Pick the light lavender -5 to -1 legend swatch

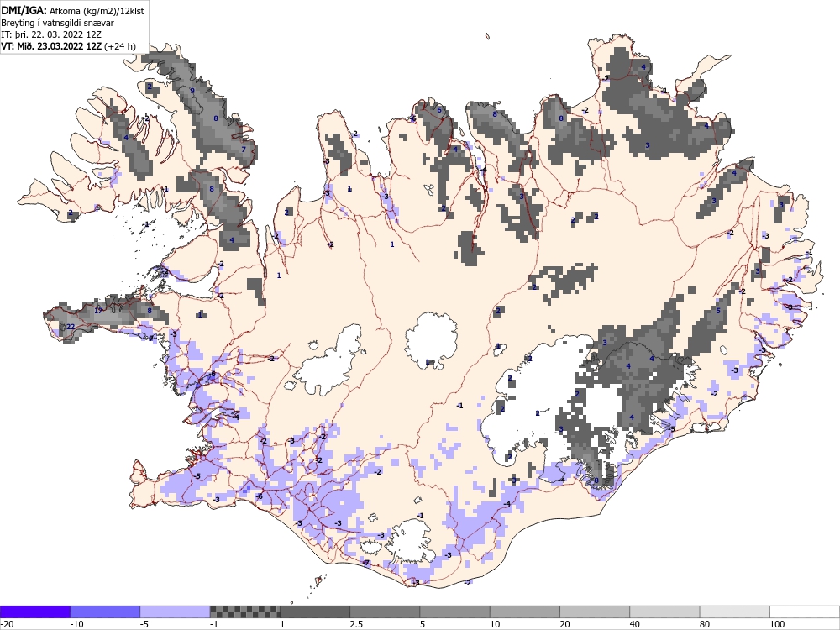click(176, 612)
